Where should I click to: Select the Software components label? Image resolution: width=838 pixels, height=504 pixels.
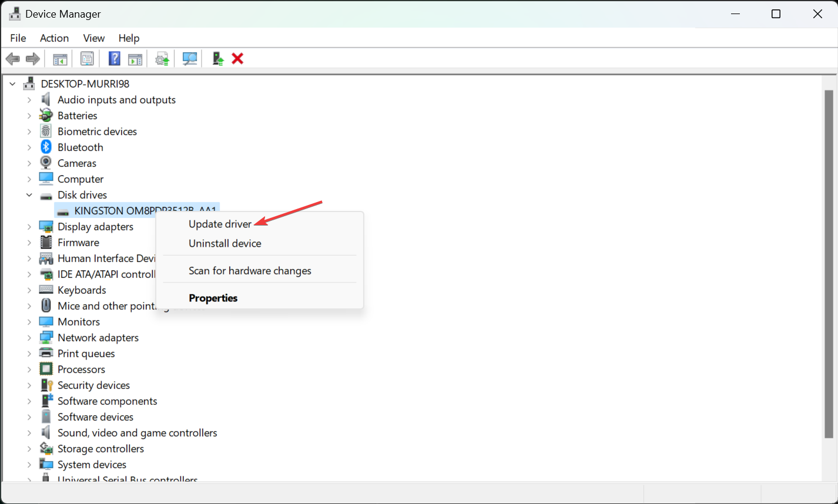click(108, 401)
